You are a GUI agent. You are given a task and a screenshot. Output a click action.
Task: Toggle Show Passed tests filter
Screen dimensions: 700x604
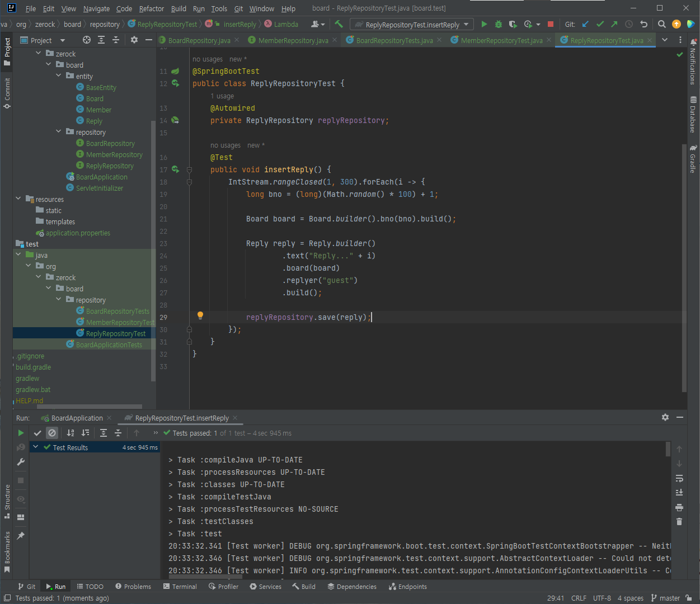37,433
